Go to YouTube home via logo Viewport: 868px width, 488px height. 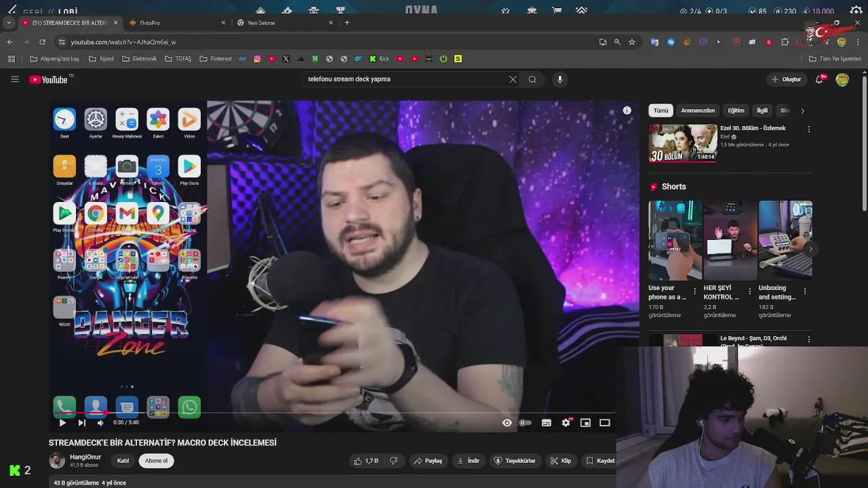click(x=48, y=79)
